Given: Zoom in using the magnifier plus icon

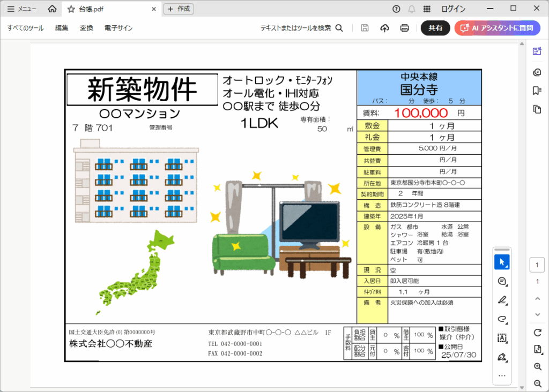Looking at the screenshot, I should click(x=537, y=367).
